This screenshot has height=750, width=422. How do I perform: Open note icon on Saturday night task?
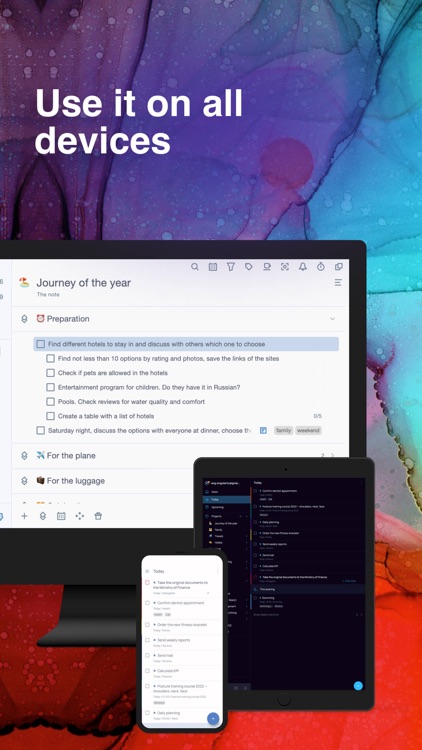[x=263, y=430]
